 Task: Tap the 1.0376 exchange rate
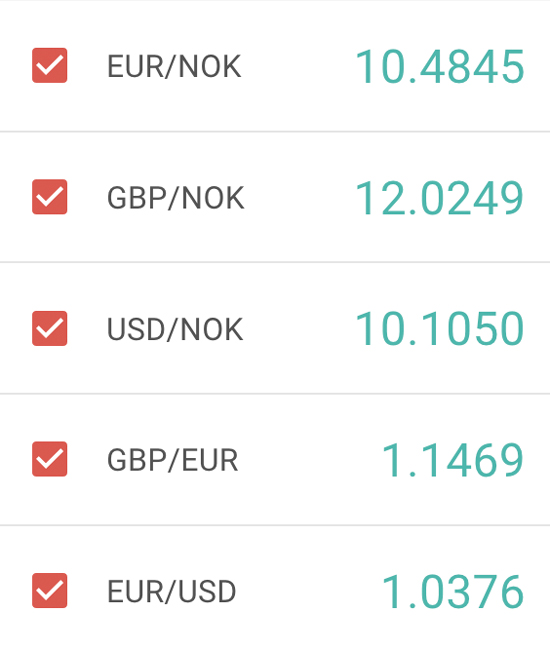point(453,592)
